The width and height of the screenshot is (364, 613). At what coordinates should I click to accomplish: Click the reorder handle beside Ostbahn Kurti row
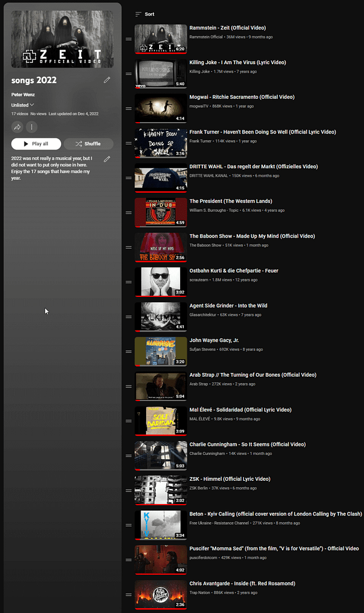pyautogui.click(x=129, y=282)
